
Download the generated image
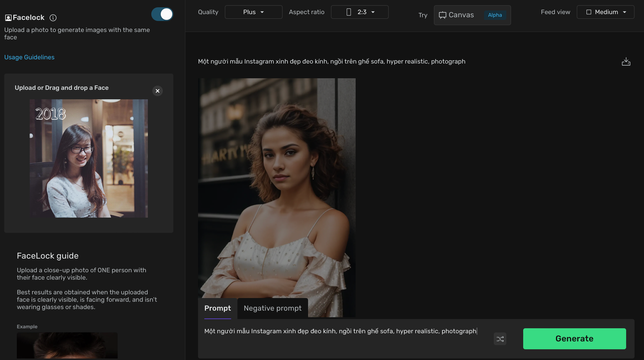point(626,62)
